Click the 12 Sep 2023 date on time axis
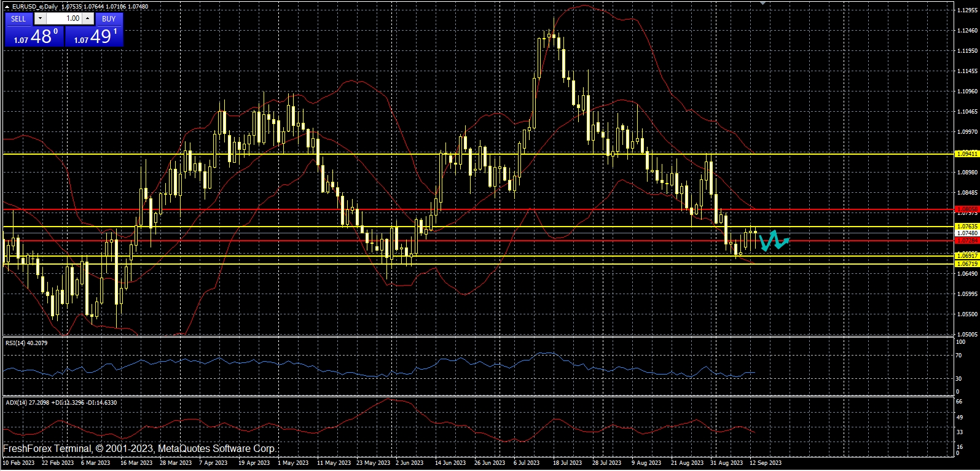 (x=766, y=463)
